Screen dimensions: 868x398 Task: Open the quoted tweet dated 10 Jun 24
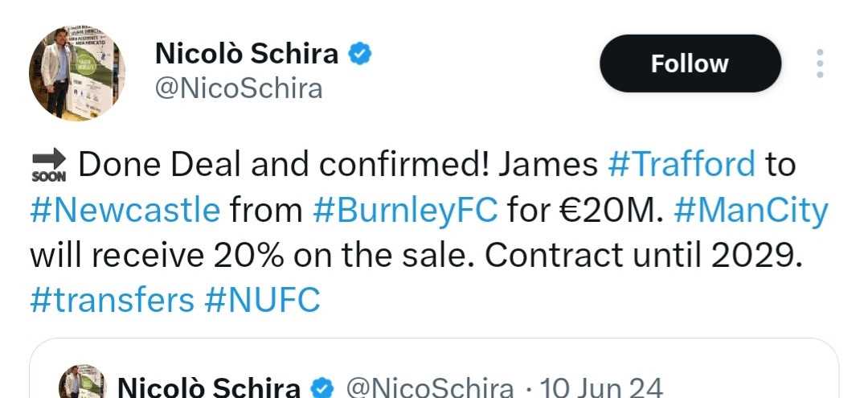coord(601,388)
